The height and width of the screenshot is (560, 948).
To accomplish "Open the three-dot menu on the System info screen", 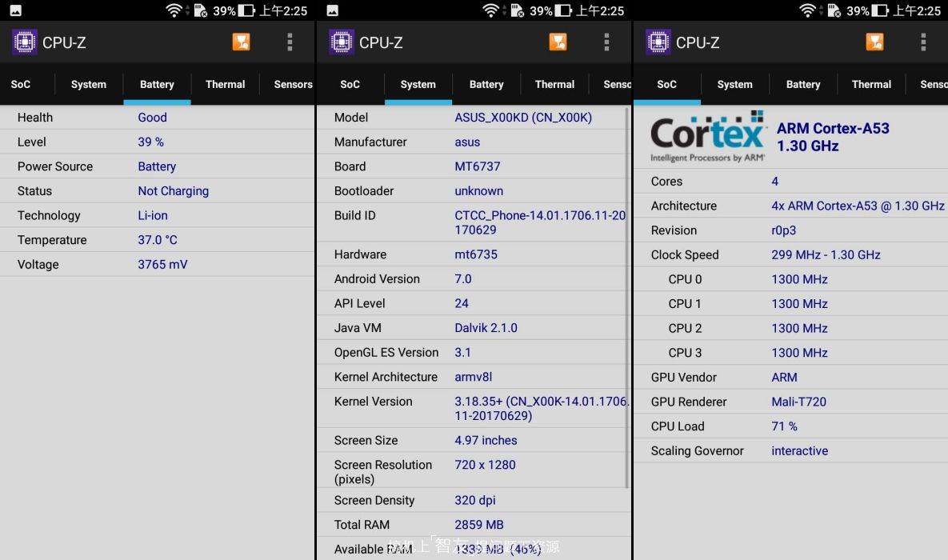I will pos(606,42).
